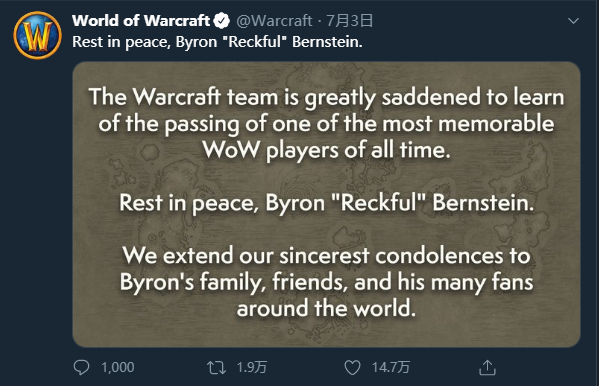
Task: Expand the tweet options chevron
Action: pyautogui.click(x=573, y=21)
